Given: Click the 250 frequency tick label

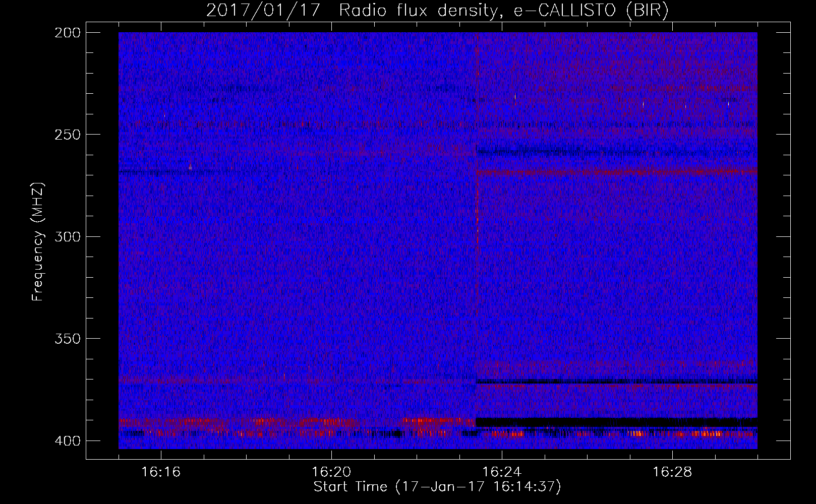Looking at the screenshot, I should pos(67,135).
